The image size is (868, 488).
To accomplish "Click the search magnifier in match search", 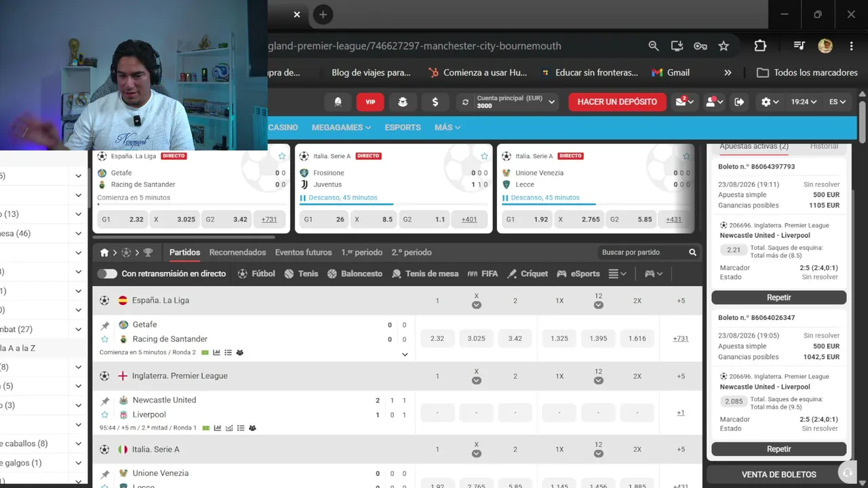I will pos(692,252).
